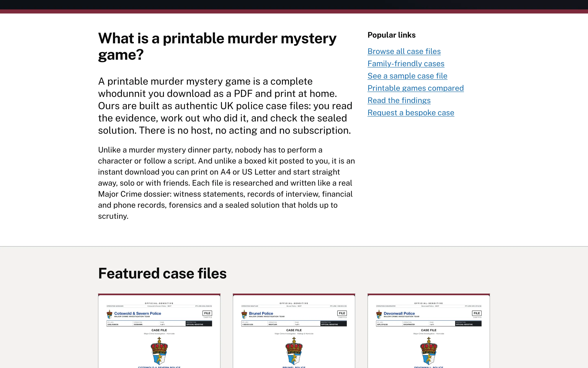Follow the Read the findings link
The width and height of the screenshot is (588, 368).
(399, 100)
